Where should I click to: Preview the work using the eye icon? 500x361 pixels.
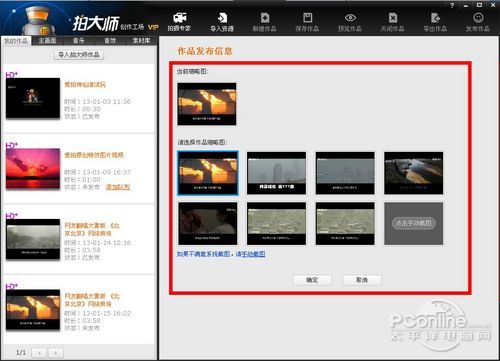tap(350, 22)
